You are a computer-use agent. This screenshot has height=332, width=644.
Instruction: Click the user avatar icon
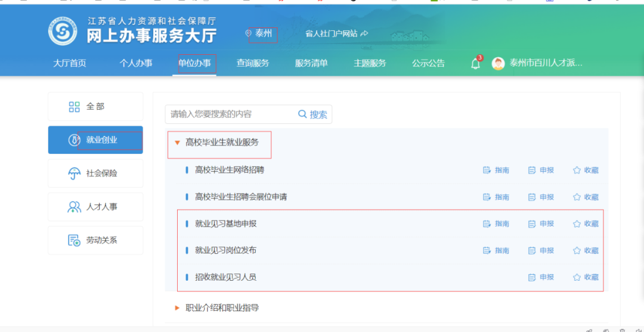[498, 63]
